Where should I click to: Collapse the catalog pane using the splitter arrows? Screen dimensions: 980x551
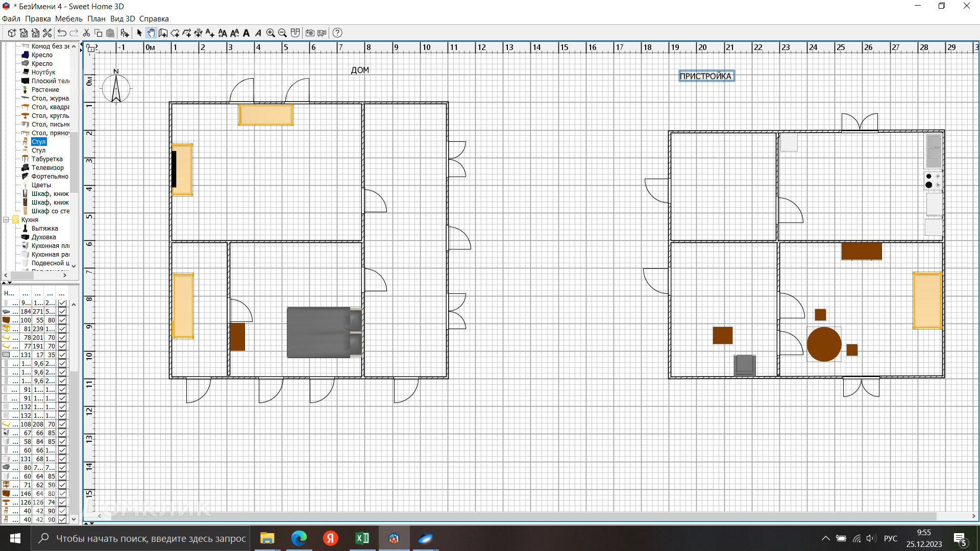tap(4, 282)
